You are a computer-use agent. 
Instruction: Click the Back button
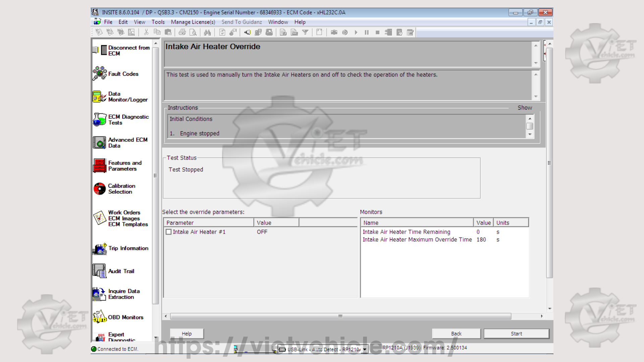456,334
